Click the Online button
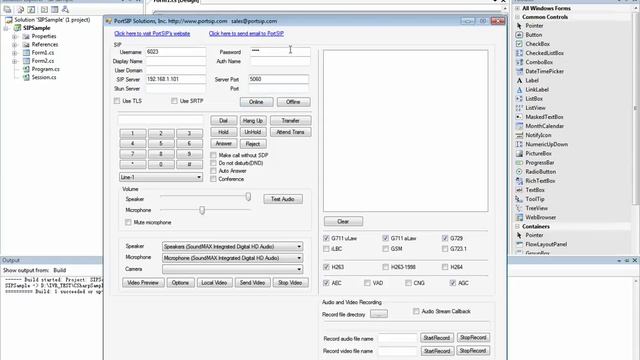This screenshot has height=360, width=640. 256,102
